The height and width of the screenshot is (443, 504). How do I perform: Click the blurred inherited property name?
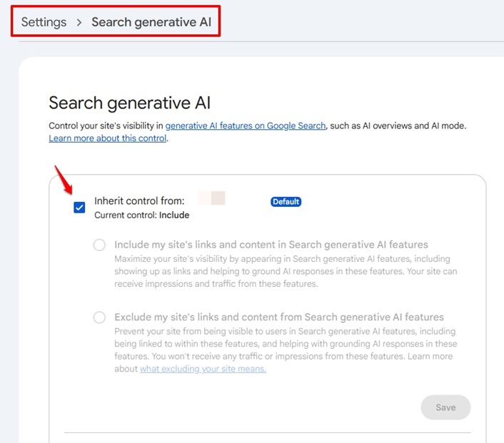click(211, 198)
